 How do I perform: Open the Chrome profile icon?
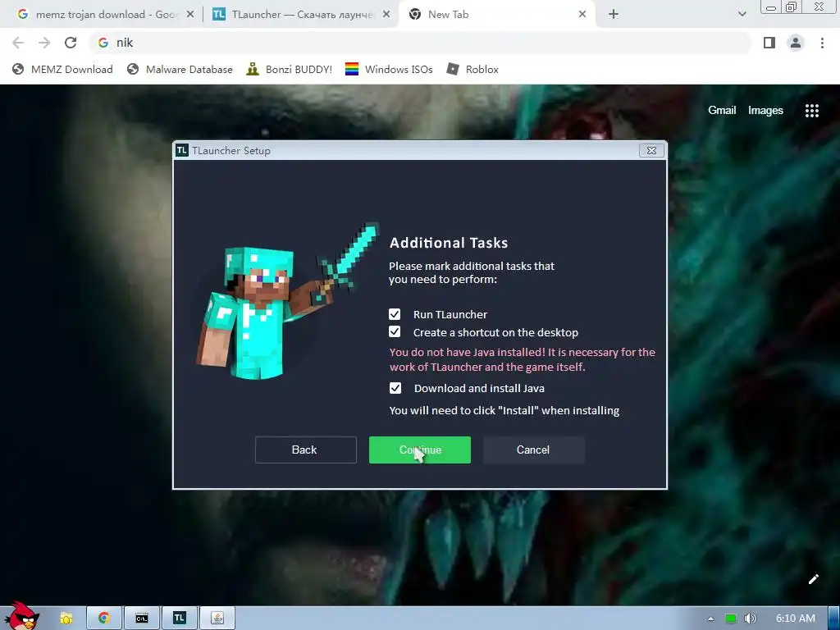[x=796, y=43]
